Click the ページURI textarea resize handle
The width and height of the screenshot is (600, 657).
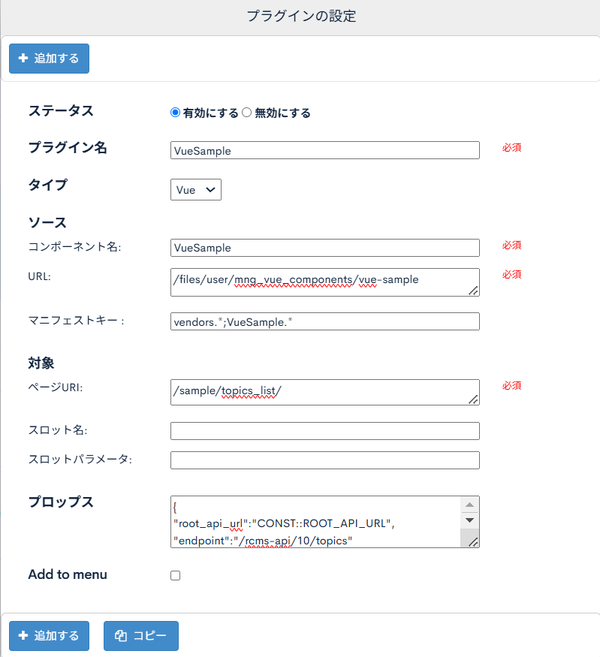473,399
